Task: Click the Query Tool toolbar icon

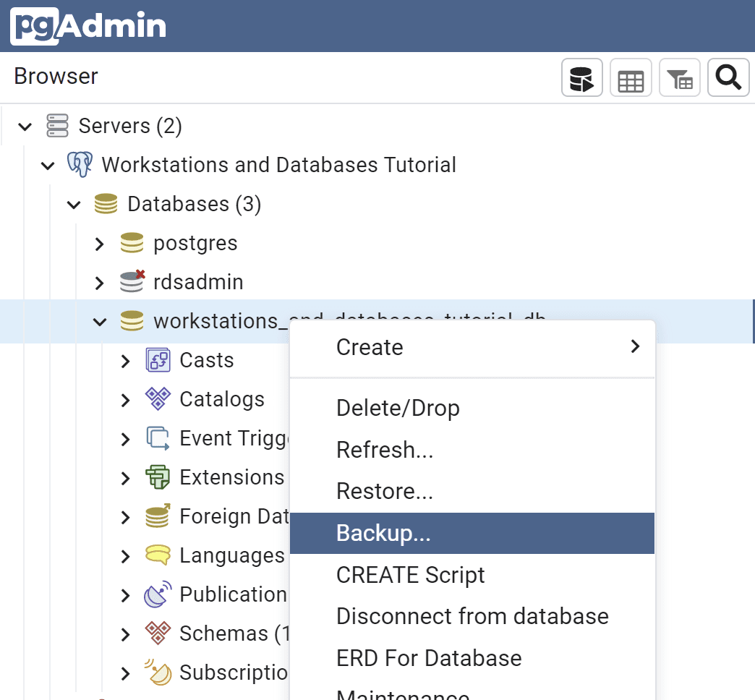Action: pyautogui.click(x=582, y=78)
